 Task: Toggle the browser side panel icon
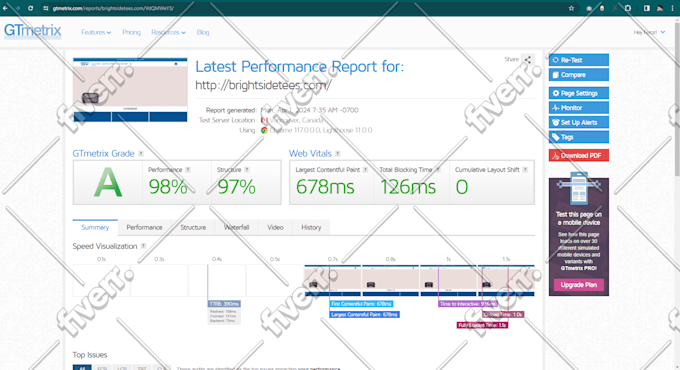(x=647, y=8)
